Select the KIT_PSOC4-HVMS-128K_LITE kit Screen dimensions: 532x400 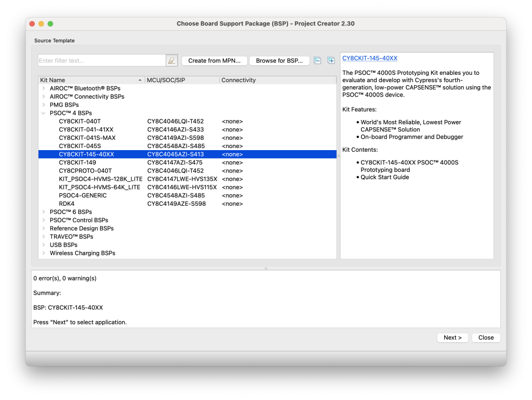click(100, 179)
